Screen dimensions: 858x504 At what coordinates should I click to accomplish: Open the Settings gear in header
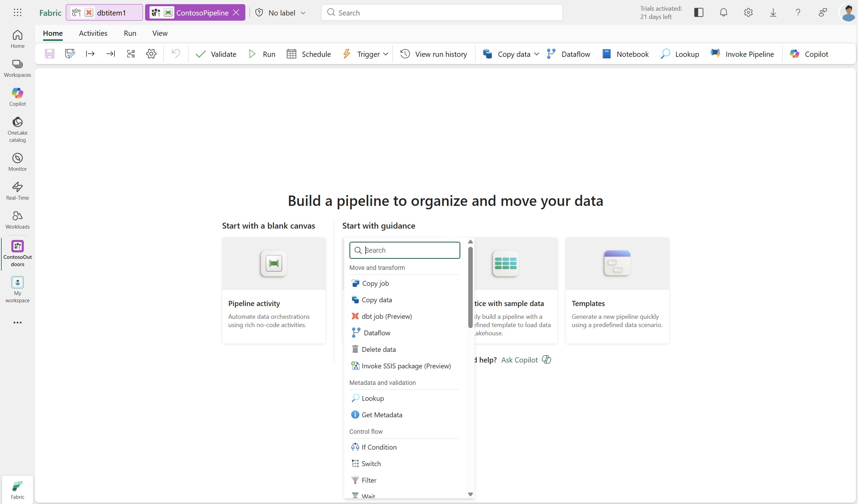(748, 13)
